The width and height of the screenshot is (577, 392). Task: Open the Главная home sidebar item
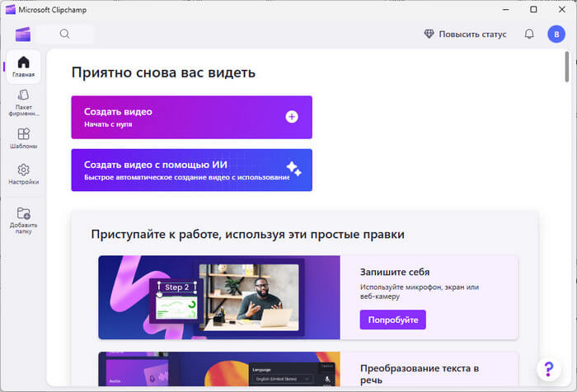[x=24, y=67]
